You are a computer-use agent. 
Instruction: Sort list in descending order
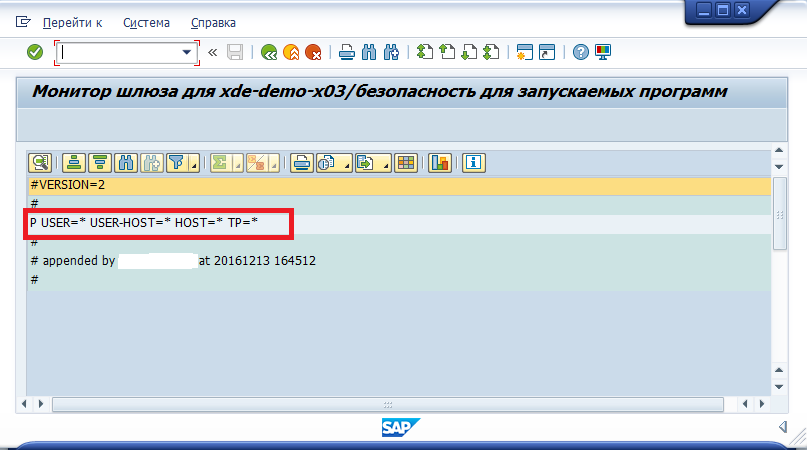[99, 163]
